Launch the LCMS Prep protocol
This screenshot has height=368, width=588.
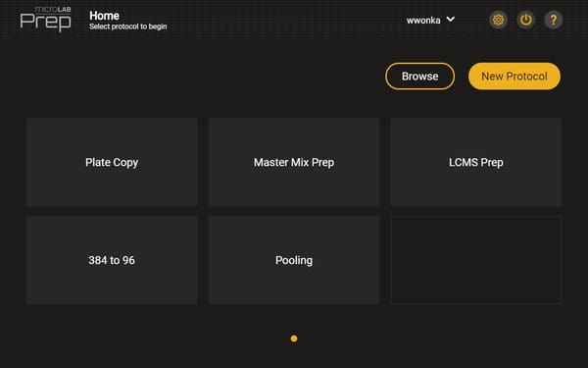tap(476, 162)
